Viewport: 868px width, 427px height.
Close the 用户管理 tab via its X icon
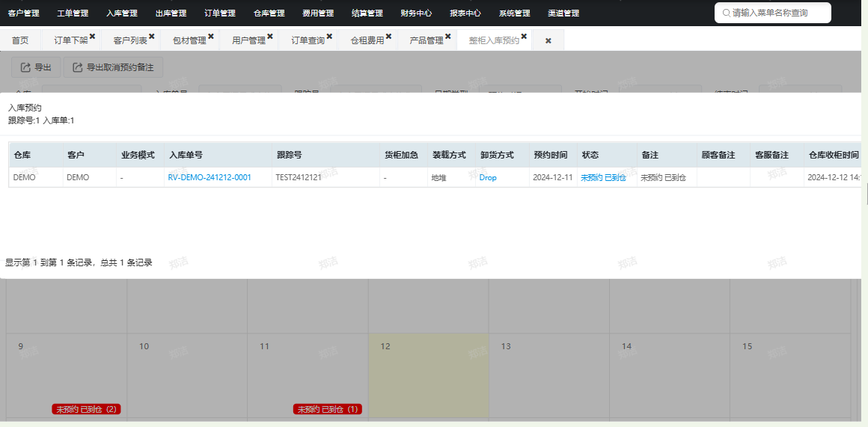coord(270,37)
